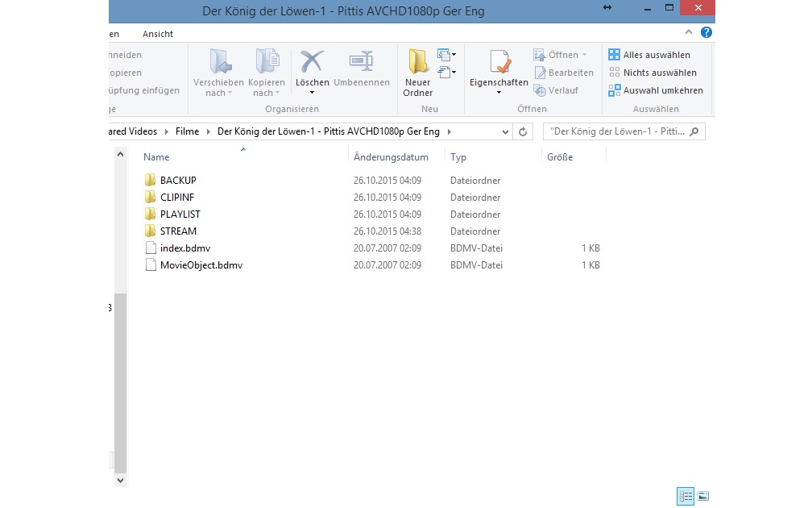Select the BACKUP folder
Screen dimensions: 812x508
pos(177,181)
